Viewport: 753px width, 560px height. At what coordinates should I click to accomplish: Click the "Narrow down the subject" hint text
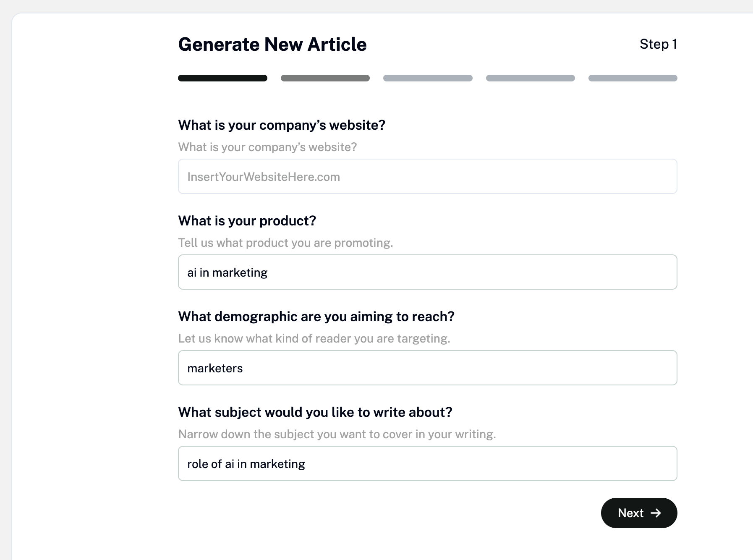tap(337, 434)
